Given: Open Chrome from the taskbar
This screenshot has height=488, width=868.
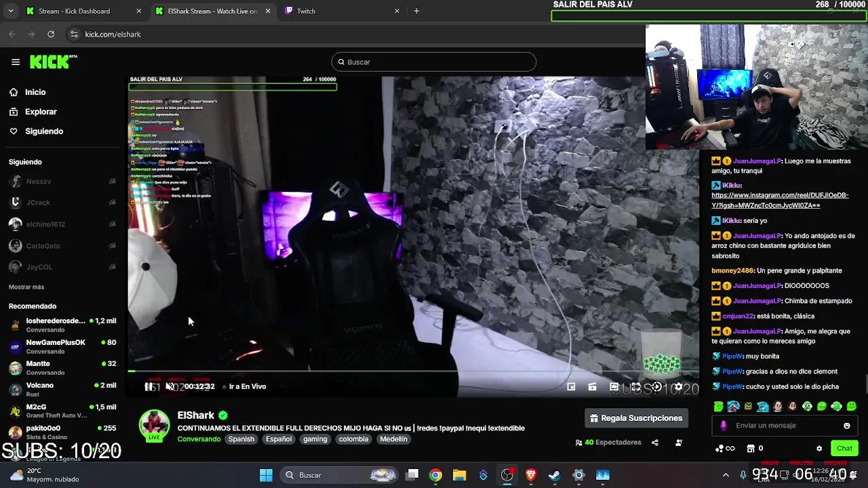Looking at the screenshot, I should pos(435,475).
